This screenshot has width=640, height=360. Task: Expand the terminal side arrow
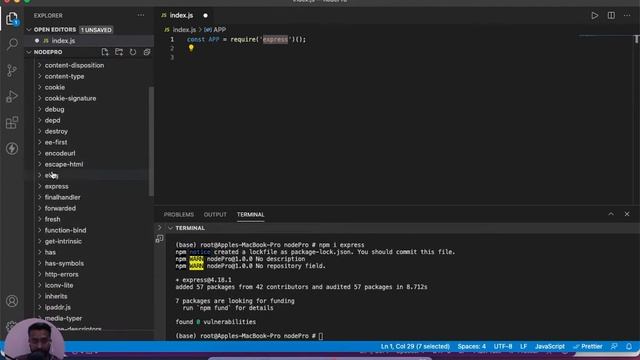click(x=160, y=228)
